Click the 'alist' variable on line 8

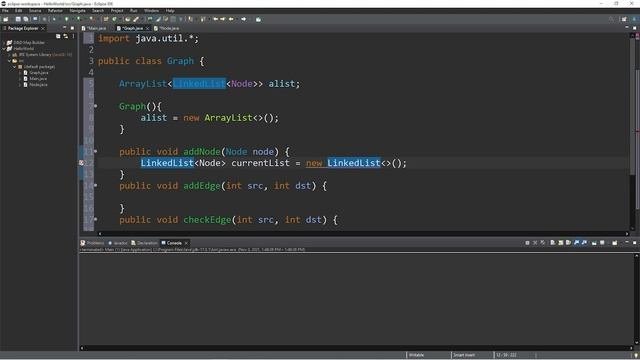153,118
